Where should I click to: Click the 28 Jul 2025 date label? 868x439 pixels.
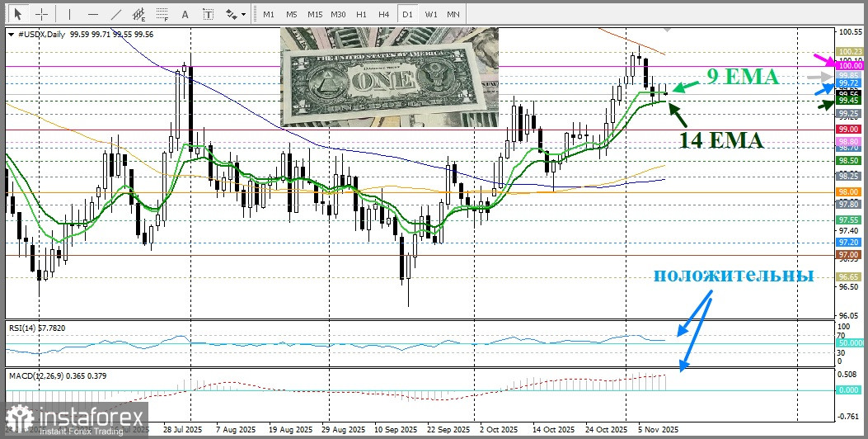click(183, 430)
